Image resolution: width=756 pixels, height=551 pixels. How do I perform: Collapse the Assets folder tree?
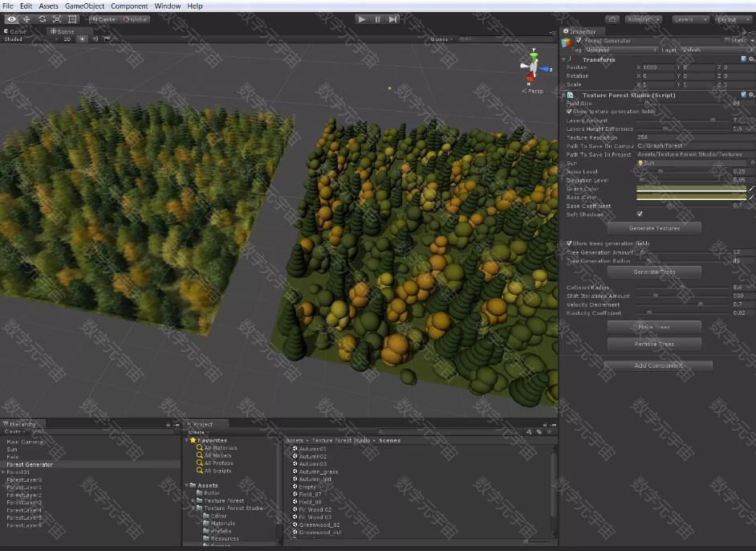(186, 485)
